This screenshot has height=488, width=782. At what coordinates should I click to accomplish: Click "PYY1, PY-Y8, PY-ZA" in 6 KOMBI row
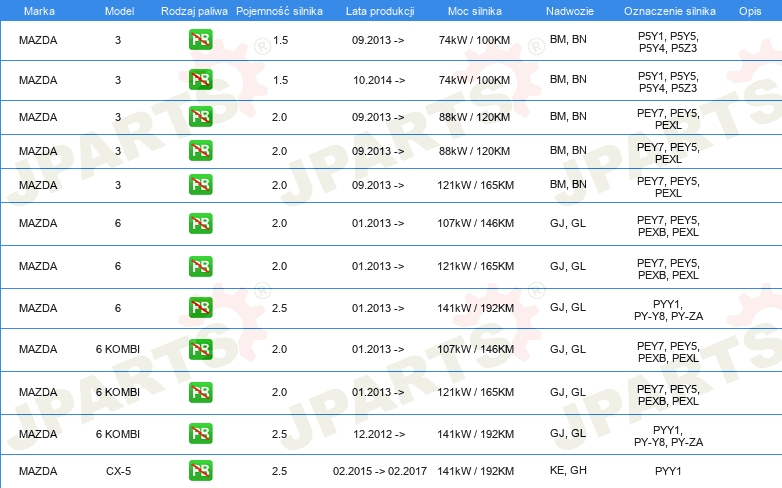(668, 436)
